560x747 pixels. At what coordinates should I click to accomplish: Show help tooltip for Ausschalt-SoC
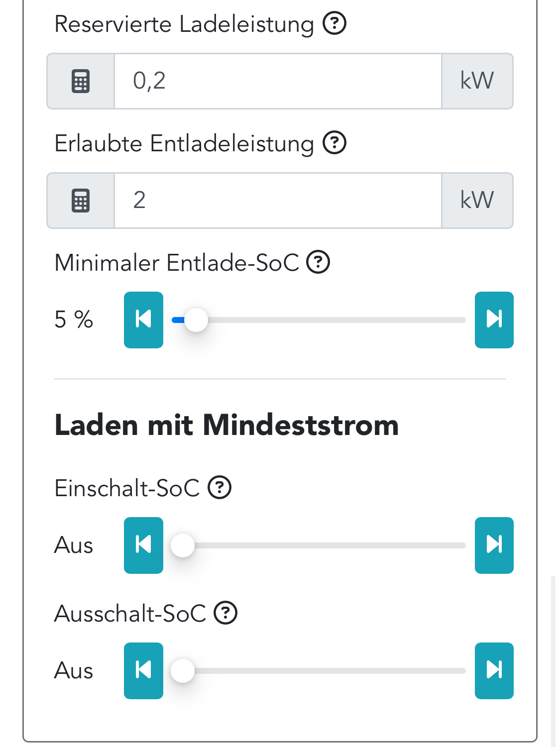pos(225,613)
